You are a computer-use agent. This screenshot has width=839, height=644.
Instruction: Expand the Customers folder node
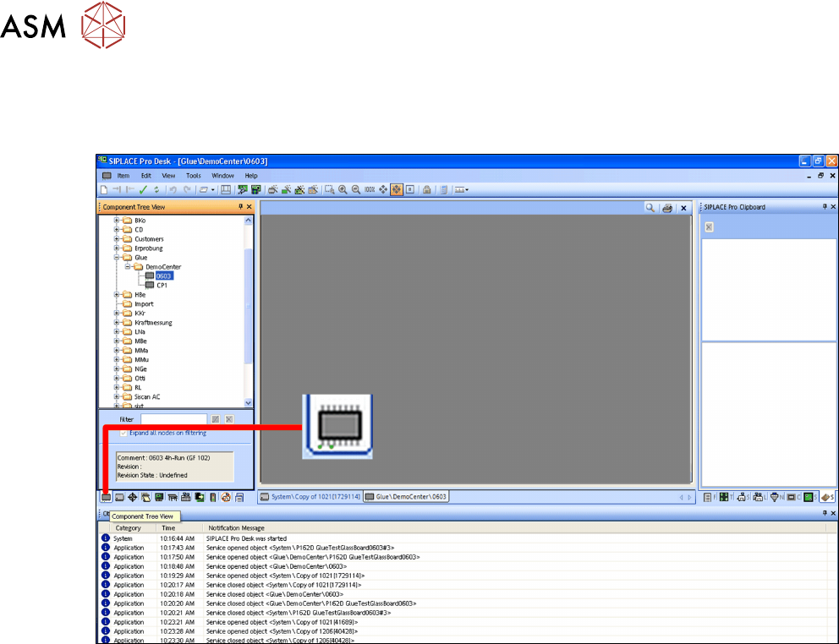click(117, 239)
